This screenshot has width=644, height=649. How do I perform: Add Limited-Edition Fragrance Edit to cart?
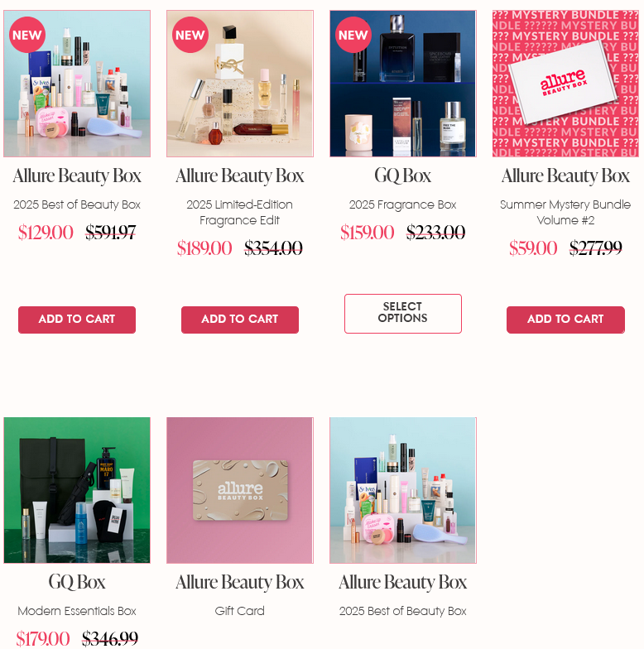pos(240,320)
